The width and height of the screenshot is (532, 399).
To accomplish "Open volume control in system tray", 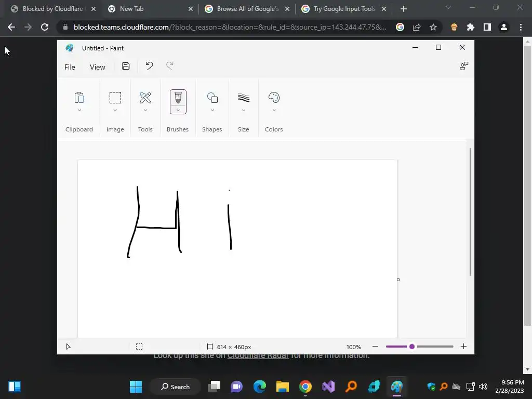I will pyautogui.click(x=483, y=387).
